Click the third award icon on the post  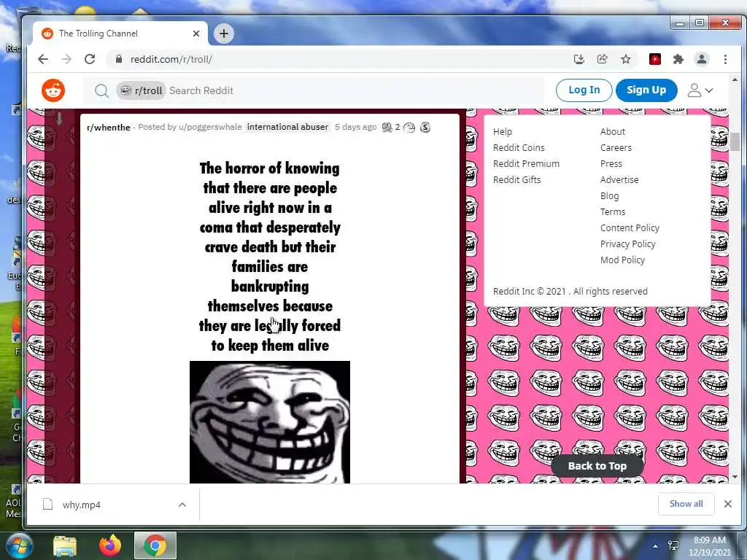[x=425, y=127]
